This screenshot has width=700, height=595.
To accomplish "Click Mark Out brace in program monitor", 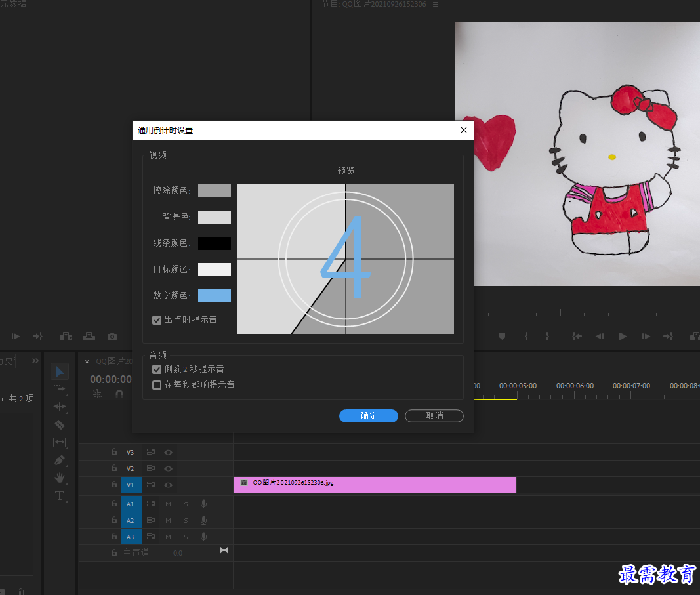I will [x=547, y=336].
